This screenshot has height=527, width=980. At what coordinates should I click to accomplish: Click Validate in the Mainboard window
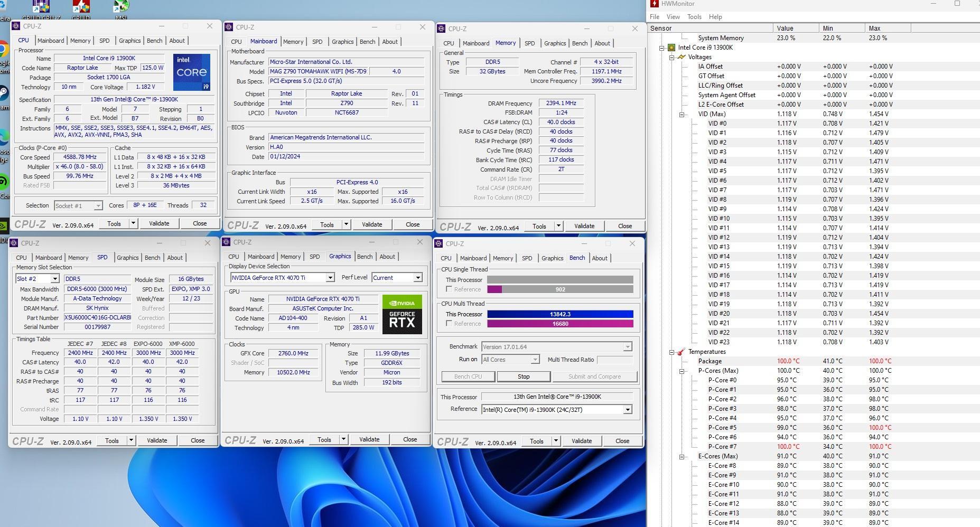point(372,224)
